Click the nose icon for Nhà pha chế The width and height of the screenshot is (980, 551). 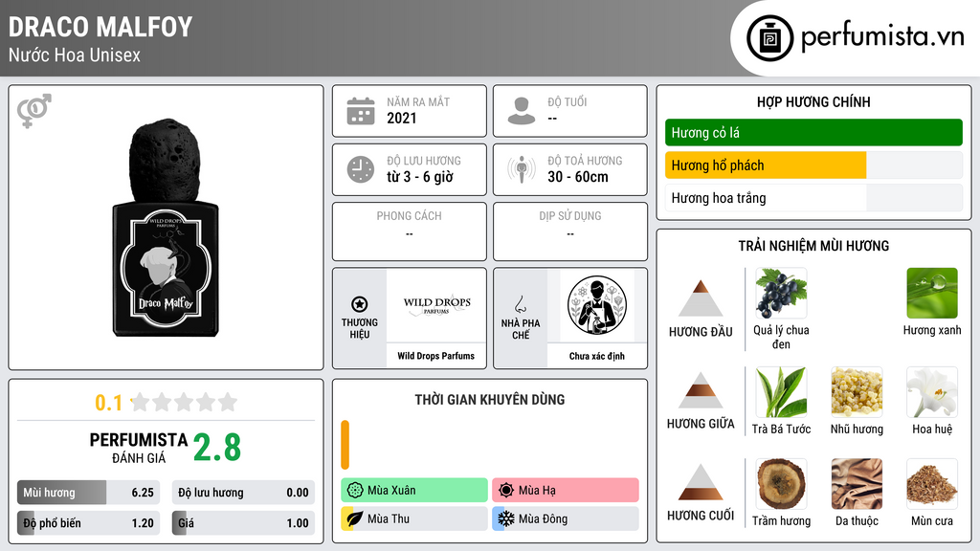520,305
